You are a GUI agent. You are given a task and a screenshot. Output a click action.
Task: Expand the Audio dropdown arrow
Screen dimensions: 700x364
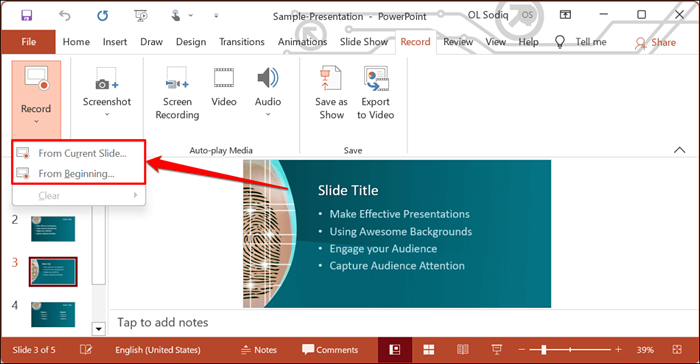[x=268, y=115]
